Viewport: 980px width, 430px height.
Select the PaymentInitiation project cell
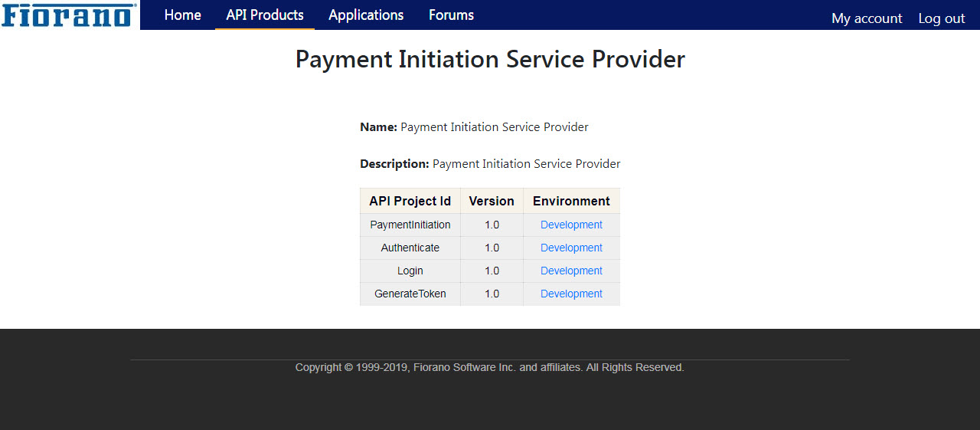410,225
